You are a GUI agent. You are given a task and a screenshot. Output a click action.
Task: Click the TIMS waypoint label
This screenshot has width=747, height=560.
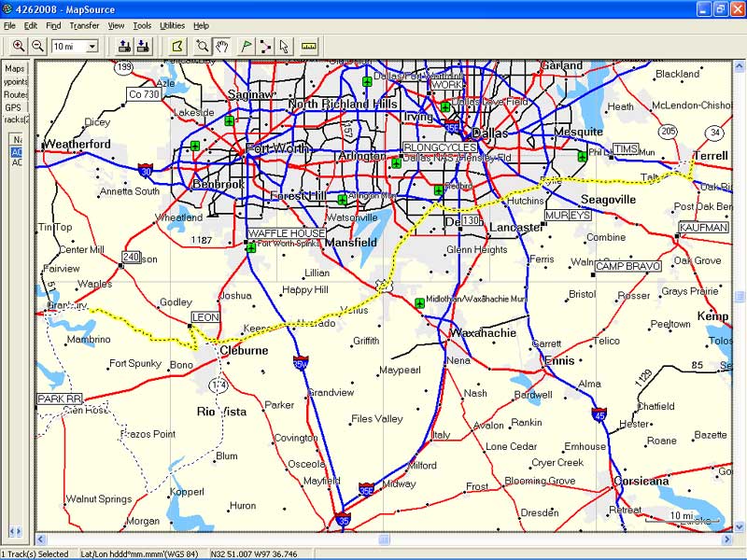click(626, 149)
